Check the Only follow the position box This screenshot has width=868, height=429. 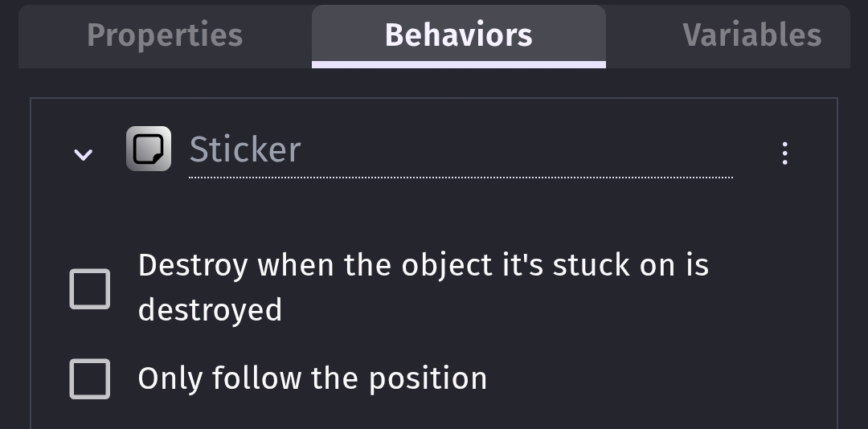[90, 378]
